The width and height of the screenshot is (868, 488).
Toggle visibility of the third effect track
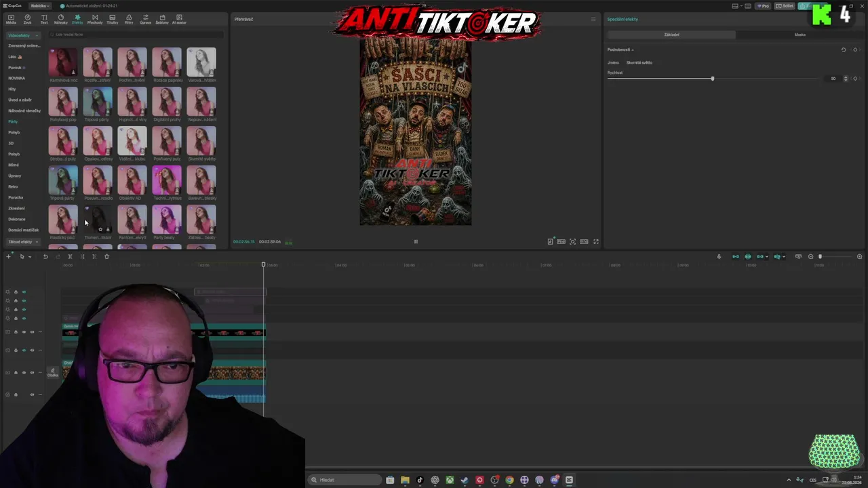tap(24, 310)
